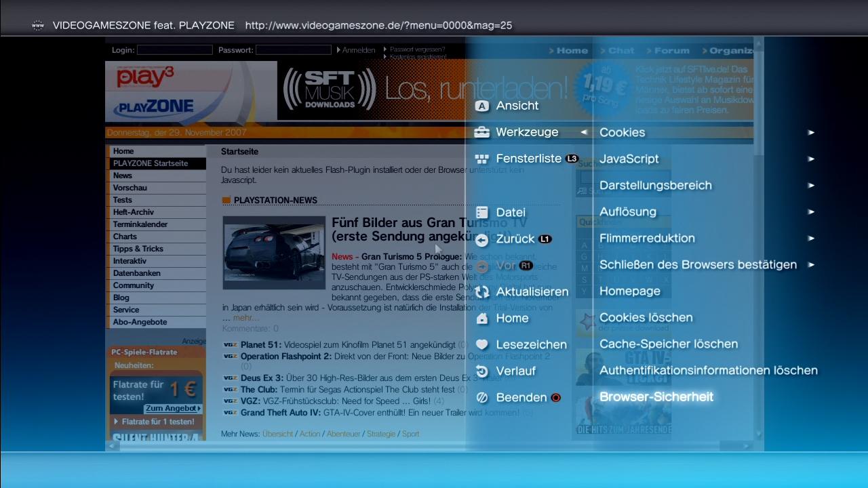Select the Ansicht menu icon

click(x=481, y=106)
